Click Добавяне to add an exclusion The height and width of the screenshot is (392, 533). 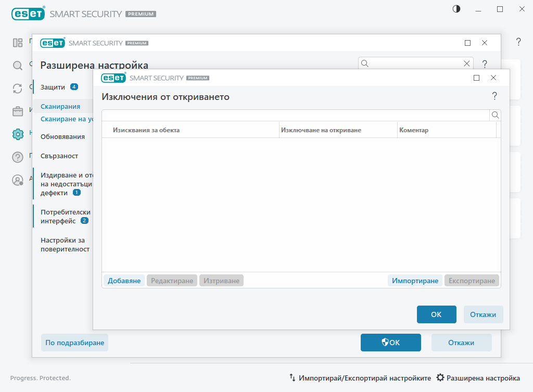point(124,281)
